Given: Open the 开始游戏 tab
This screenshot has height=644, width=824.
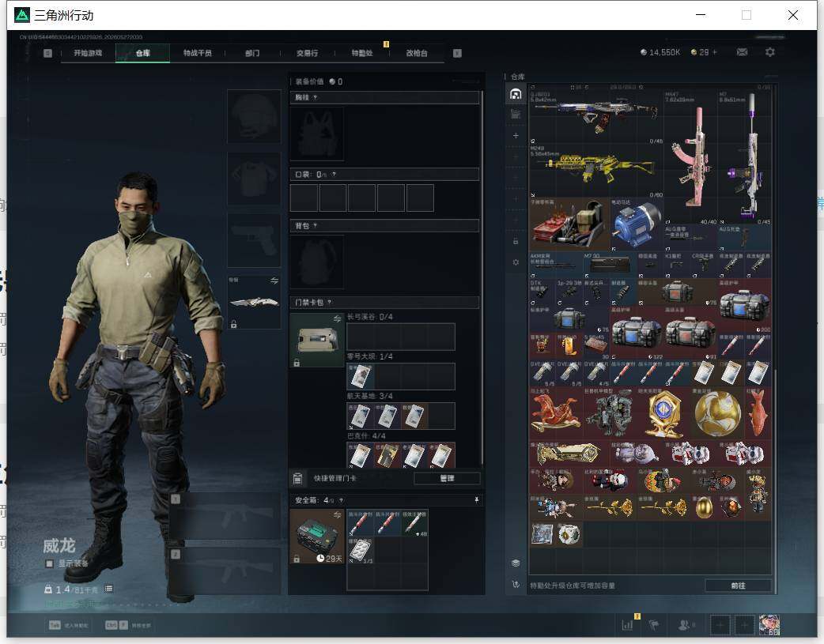Looking at the screenshot, I should [x=88, y=53].
